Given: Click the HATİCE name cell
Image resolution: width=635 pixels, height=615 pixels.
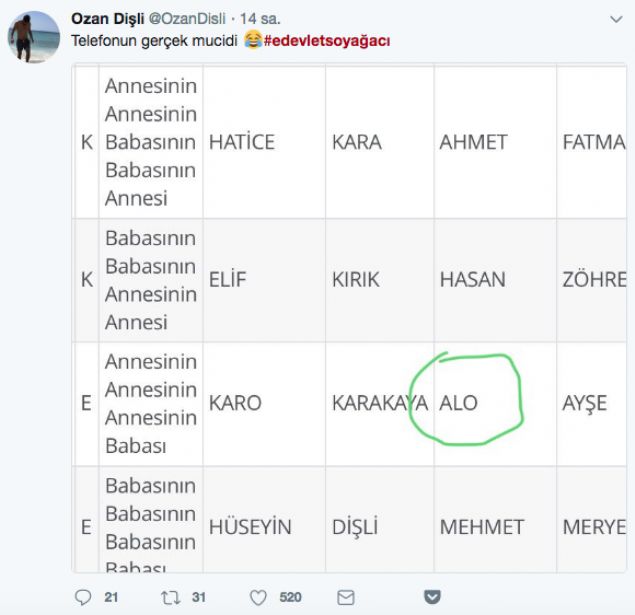Looking at the screenshot, I should [241, 142].
